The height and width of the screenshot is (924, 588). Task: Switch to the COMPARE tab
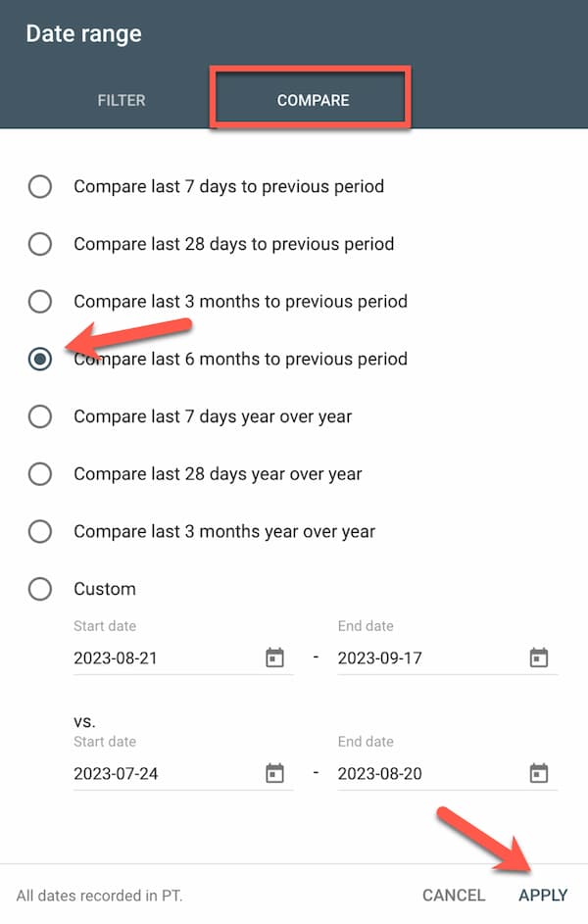coord(313,100)
